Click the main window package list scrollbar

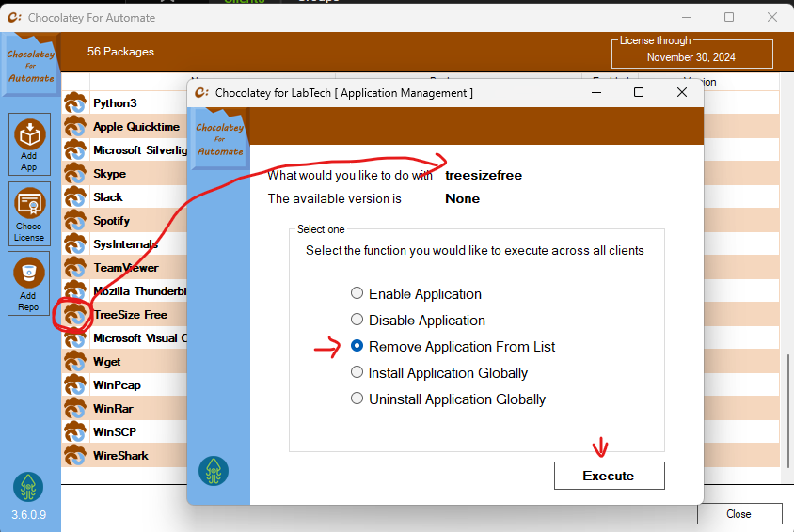coord(788,411)
